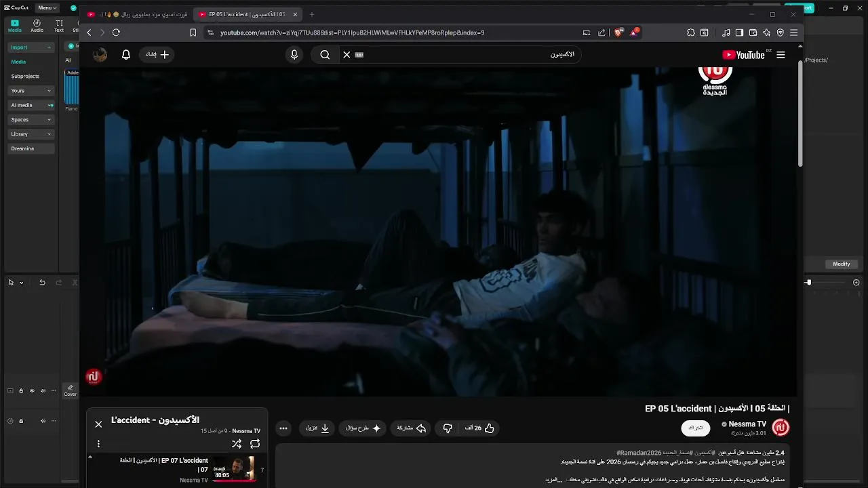Screen dimensions: 868x488
Task: Open the music playlist icon in browser toolbar
Action: (x=726, y=33)
